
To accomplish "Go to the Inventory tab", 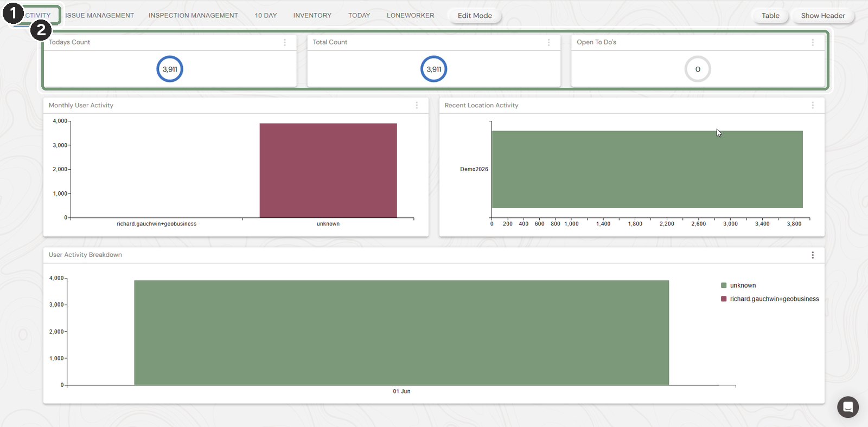I will (312, 16).
